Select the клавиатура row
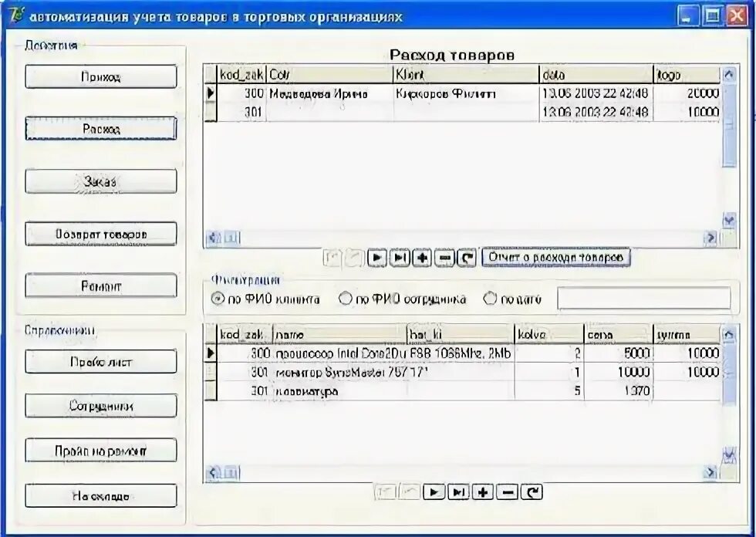The height and width of the screenshot is (537, 756). [463, 391]
